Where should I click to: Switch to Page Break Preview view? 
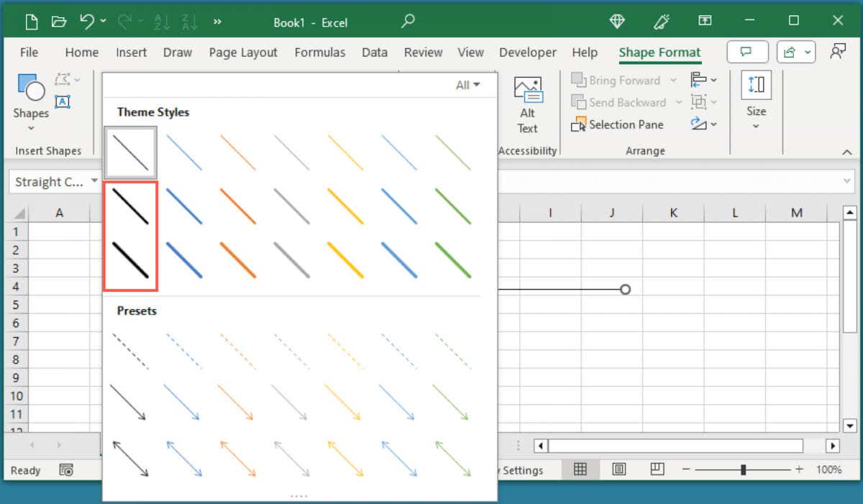[x=656, y=469]
